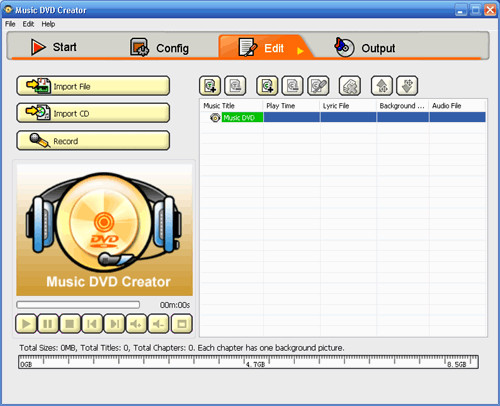This screenshot has height=406, width=500.
Task: Click the Remove Title toolbar icon
Action: [x=235, y=86]
